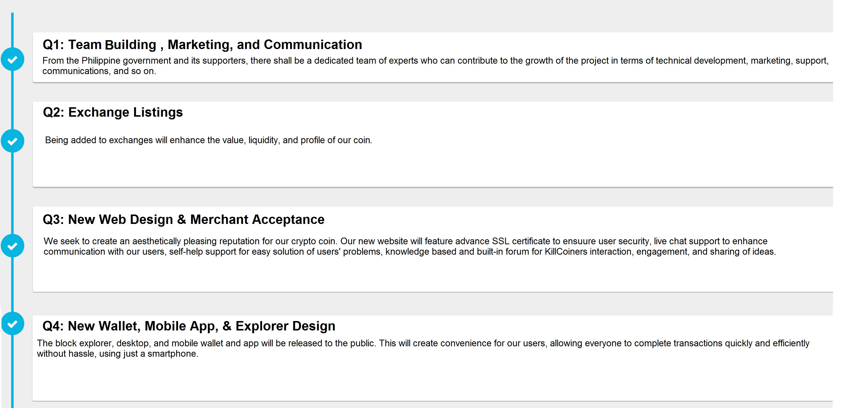Click the Q4 New Wallet checkmark icon

[x=12, y=324]
